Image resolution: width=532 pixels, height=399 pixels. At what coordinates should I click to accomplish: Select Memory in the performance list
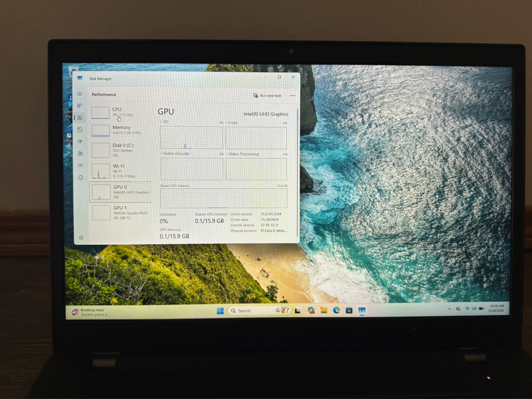pos(120,130)
